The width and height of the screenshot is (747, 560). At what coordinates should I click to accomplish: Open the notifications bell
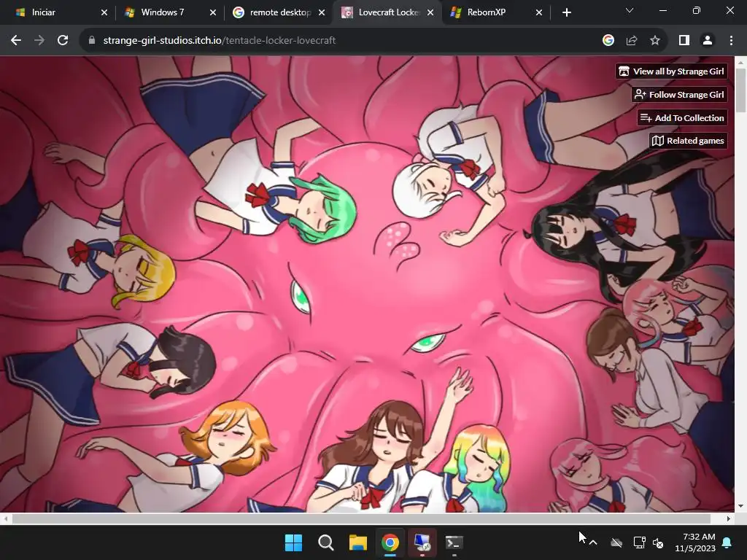[x=727, y=542]
